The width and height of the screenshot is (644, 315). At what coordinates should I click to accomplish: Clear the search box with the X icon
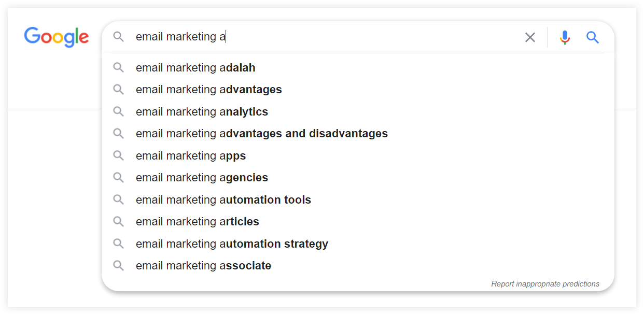(530, 37)
